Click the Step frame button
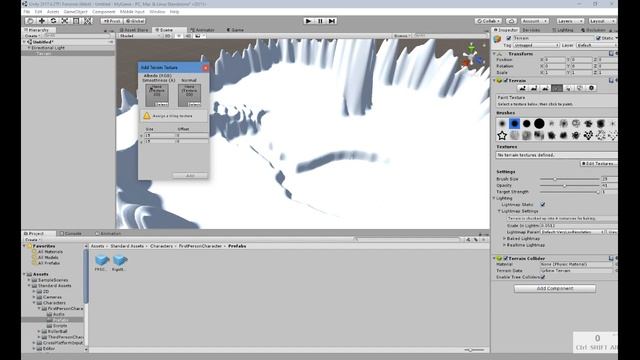This screenshot has width=640, height=360. (x=332, y=21)
